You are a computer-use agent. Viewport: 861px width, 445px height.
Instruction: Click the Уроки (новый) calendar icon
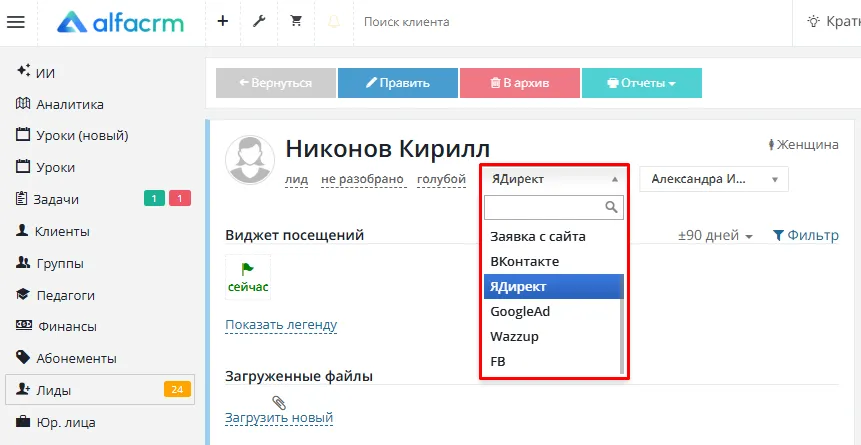click(23, 135)
